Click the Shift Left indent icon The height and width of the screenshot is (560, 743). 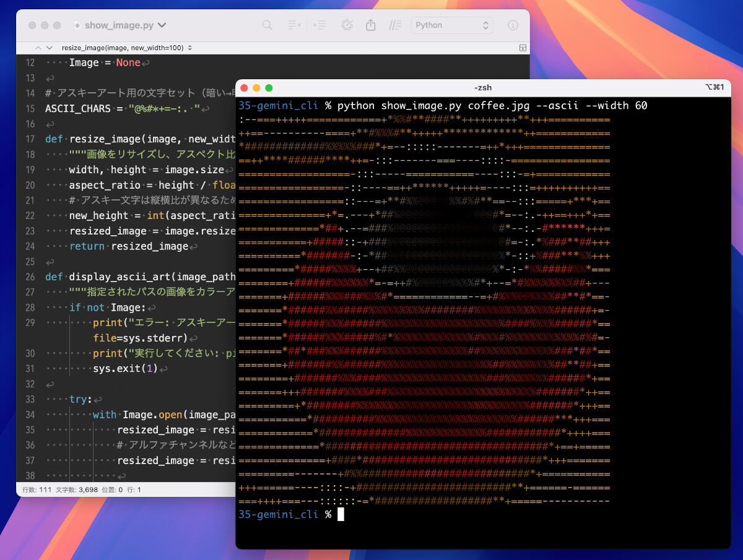[x=294, y=25]
